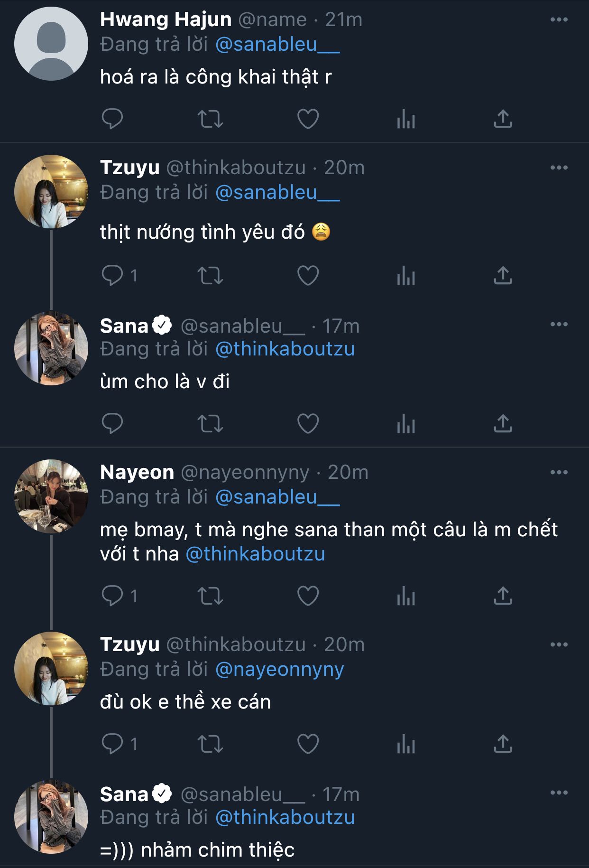Like Tzuyu's "đù ok e thề xe cán" tweet
Image resolution: width=589 pixels, height=868 pixels.
[308, 744]
